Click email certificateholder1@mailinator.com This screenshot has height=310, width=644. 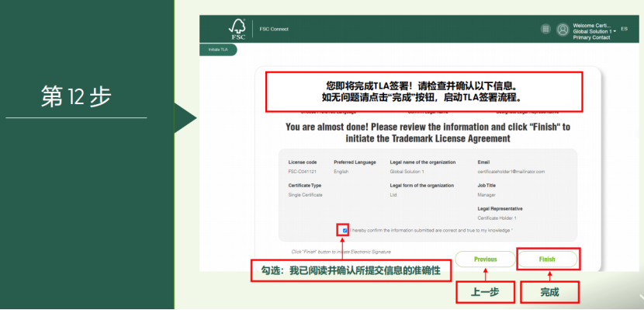point(511,172)
